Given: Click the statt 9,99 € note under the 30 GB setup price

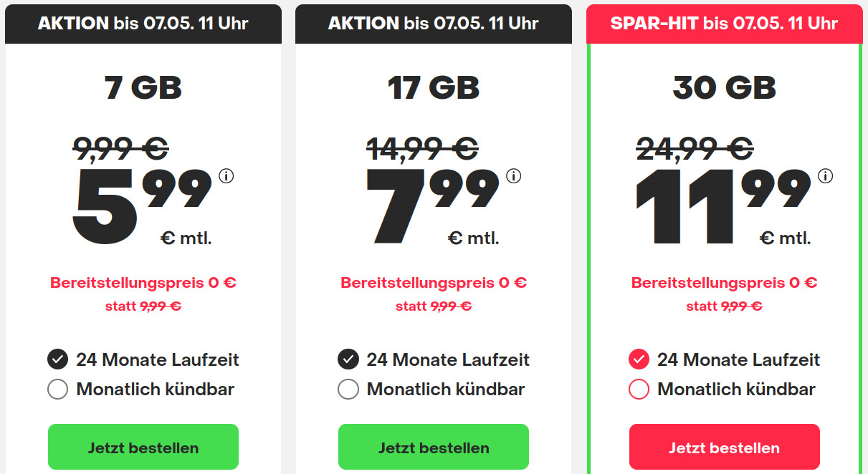Looking at the screenshot, I should coord(724,306).
